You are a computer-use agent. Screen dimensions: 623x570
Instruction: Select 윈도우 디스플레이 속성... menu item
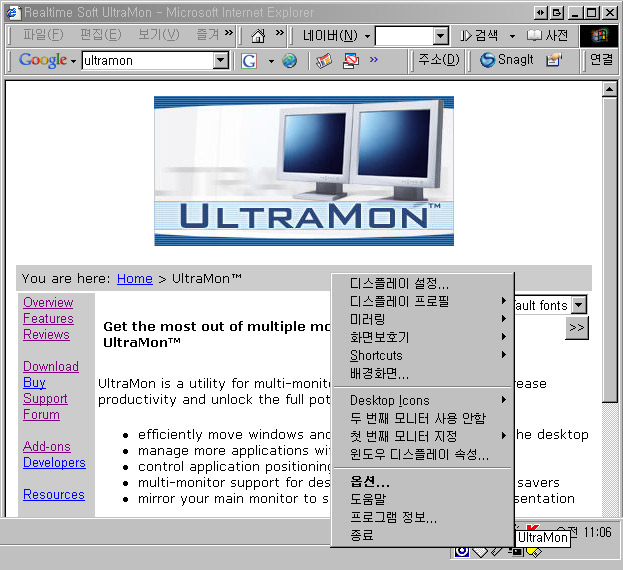coord(422,454)
